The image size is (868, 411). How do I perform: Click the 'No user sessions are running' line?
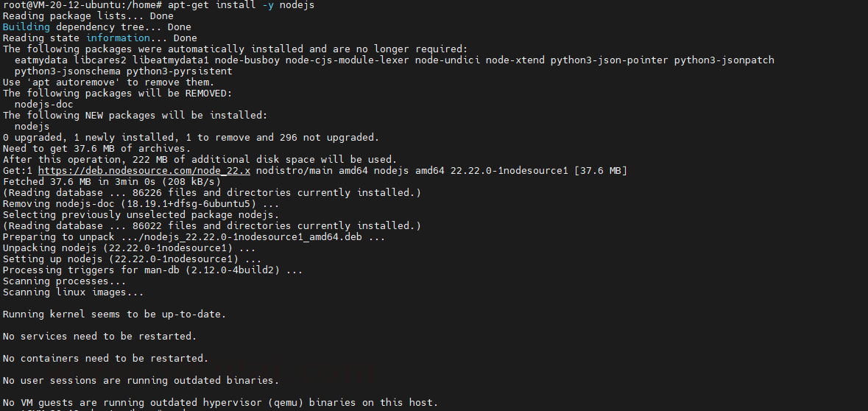(x=141, y=381)
